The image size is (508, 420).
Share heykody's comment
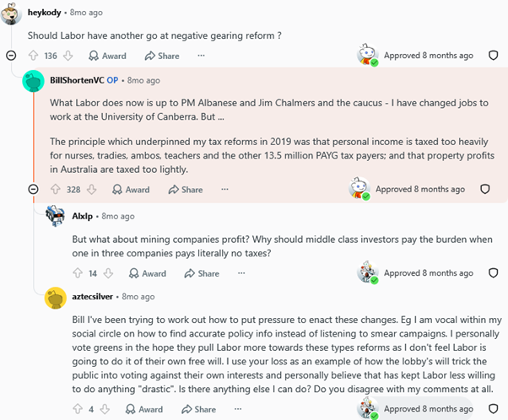pyautogui.click(x=162, y=56)
